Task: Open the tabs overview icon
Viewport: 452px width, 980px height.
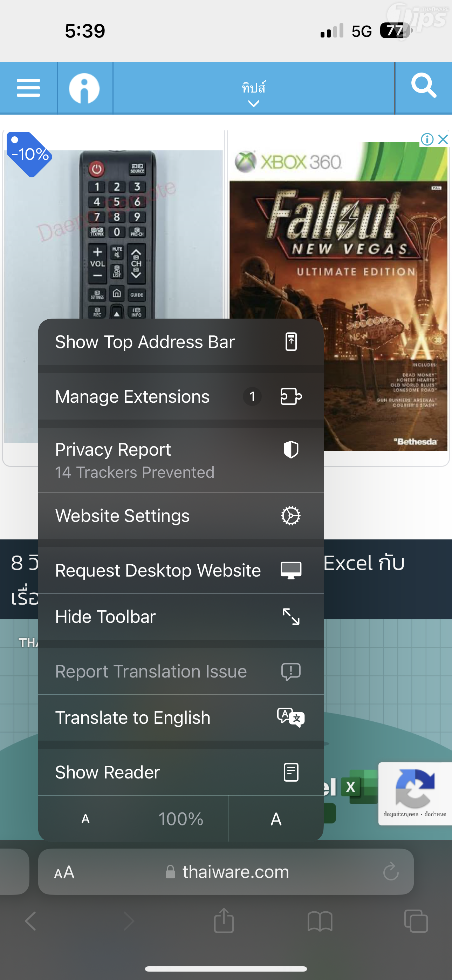Action: [416, 921]
